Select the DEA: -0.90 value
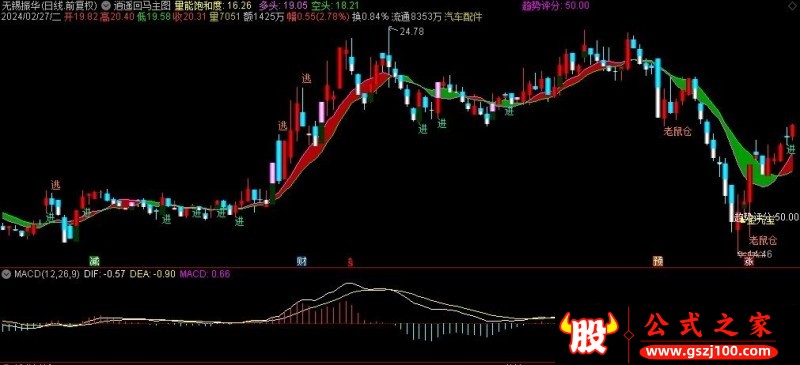800x365 pixels. 153,274
